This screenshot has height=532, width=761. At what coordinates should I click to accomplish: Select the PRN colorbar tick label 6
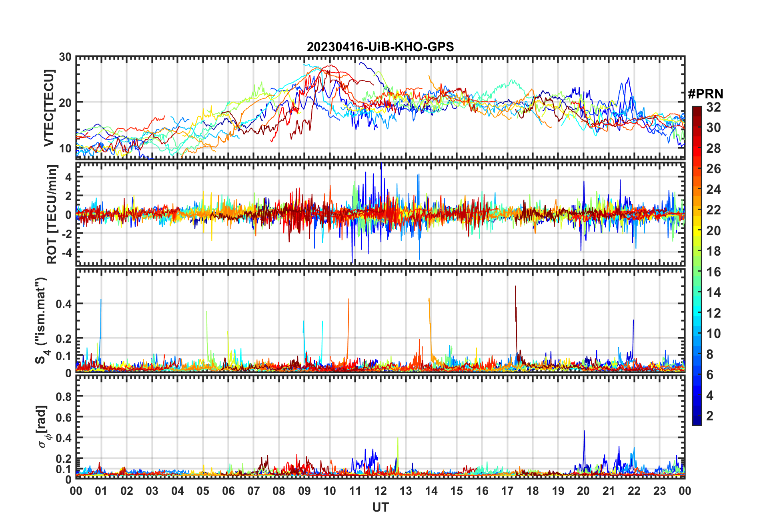(710, 375)
